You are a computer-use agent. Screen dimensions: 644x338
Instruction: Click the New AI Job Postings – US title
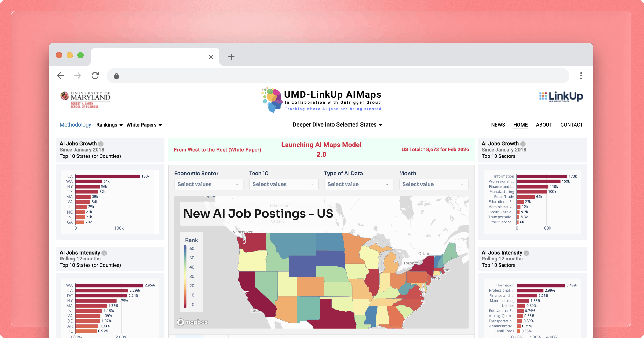[258, 214]
